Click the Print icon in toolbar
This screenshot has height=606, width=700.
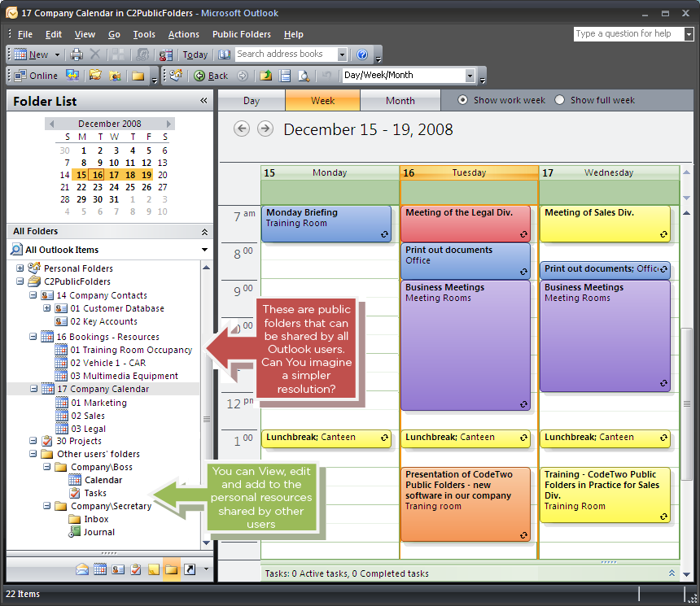(77, 54)
